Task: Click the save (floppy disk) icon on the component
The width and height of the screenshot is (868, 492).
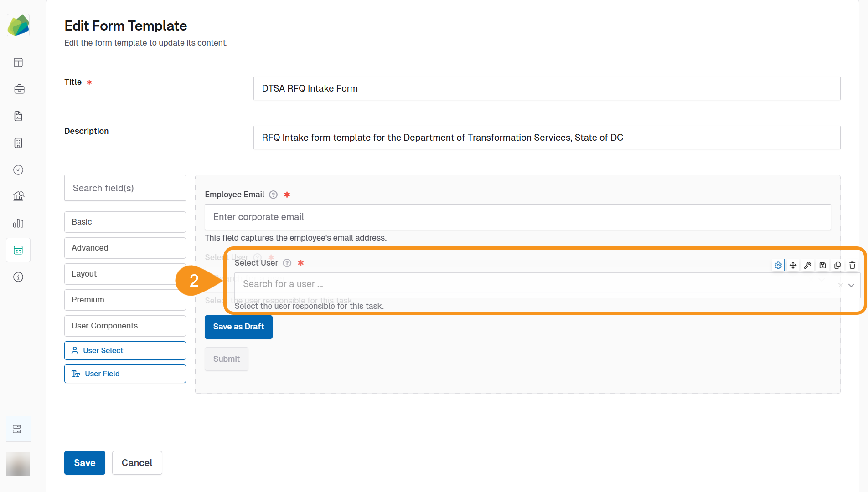Action: pos(822,265)
